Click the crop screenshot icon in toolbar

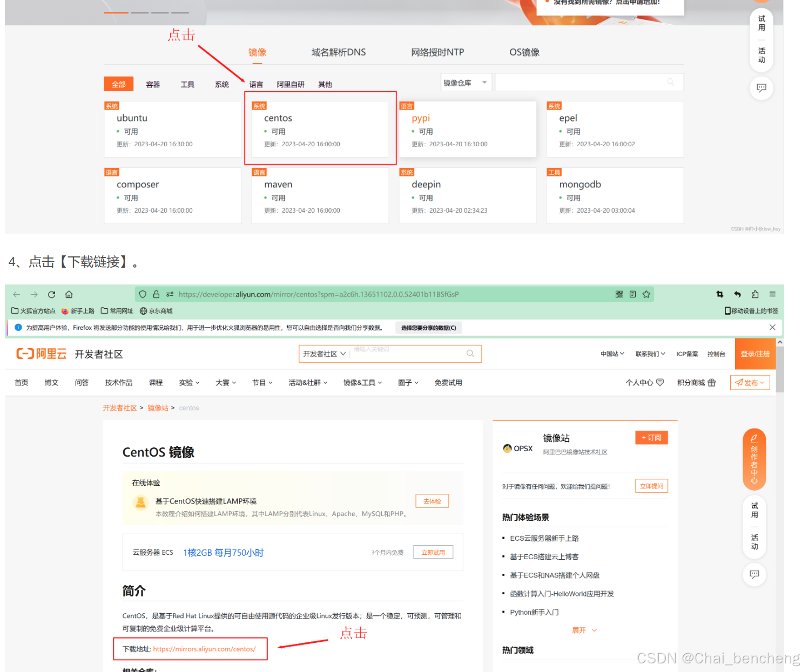[719, 294]
